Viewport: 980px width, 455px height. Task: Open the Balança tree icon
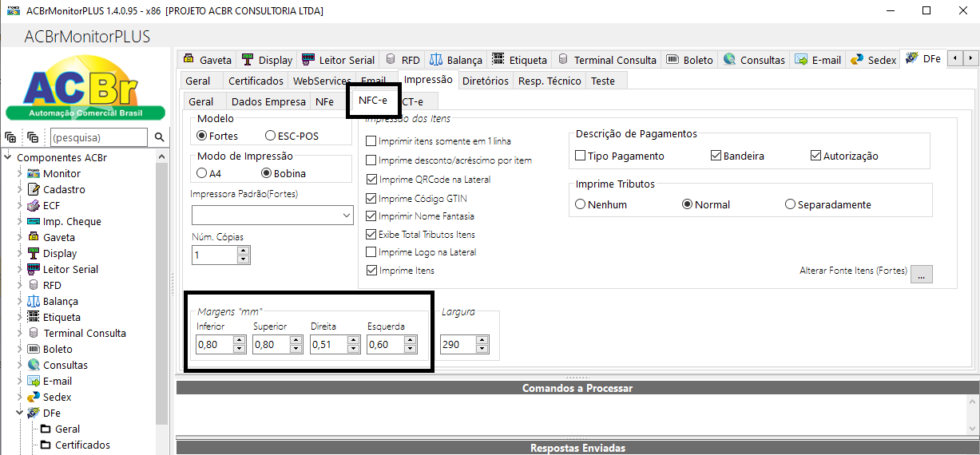tap(34, 301)
